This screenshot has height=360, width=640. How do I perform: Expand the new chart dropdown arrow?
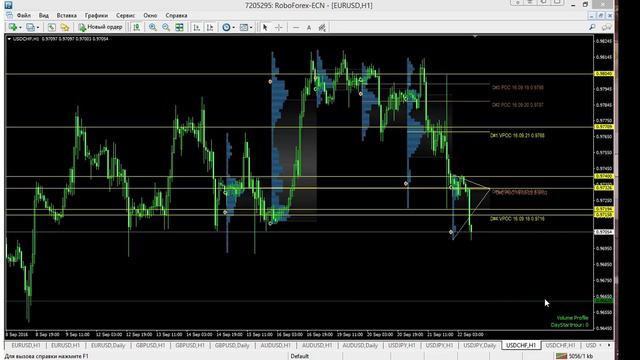(x=20, y=28)
